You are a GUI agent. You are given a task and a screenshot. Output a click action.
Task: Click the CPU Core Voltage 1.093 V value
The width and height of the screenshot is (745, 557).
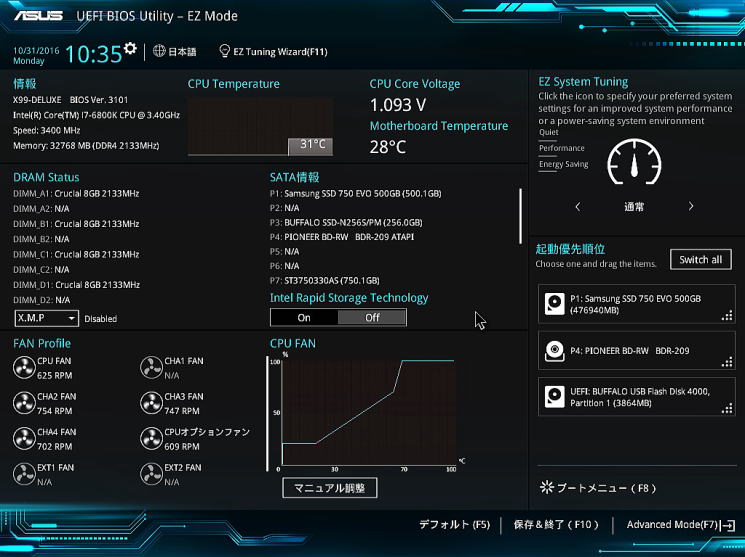[x=398, y=105]
